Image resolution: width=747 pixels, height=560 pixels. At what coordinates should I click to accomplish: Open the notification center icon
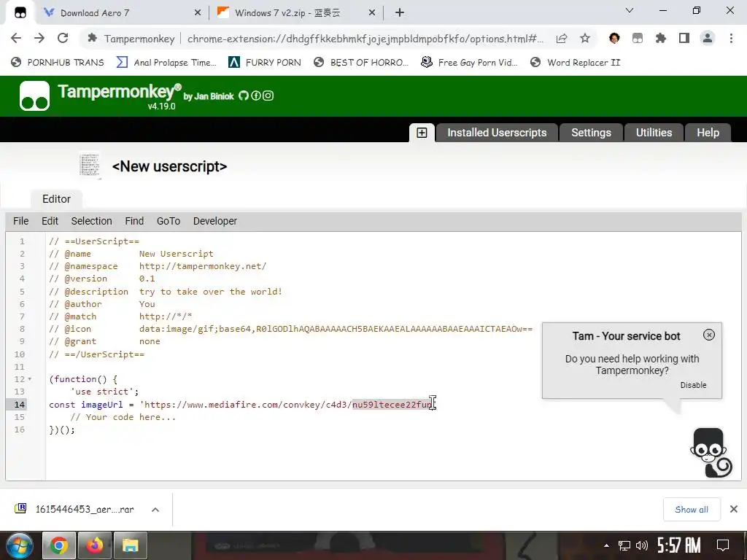click(723, 545)
